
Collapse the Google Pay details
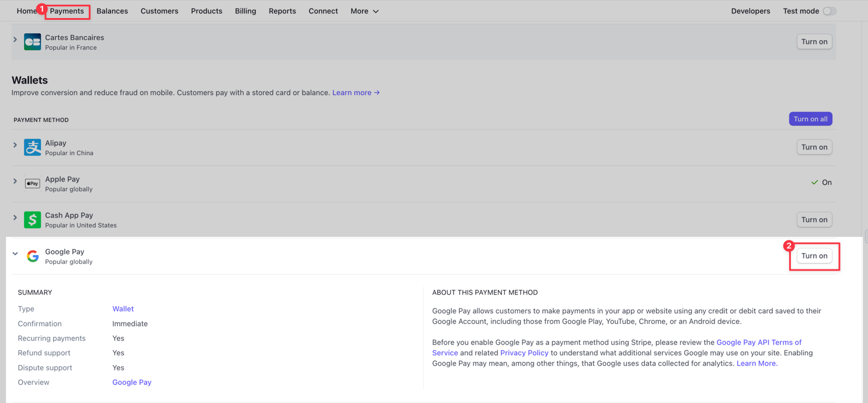click(x=15, y=254)
